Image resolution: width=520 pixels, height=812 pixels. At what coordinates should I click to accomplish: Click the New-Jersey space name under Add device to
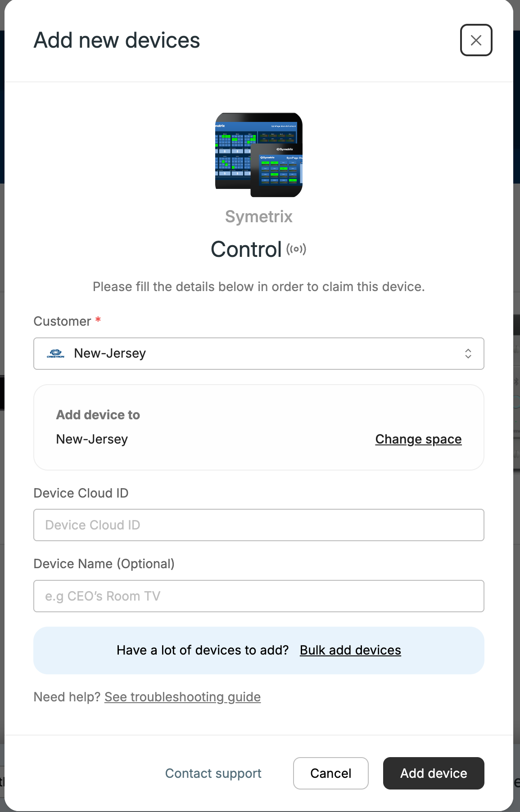(92, 439)
